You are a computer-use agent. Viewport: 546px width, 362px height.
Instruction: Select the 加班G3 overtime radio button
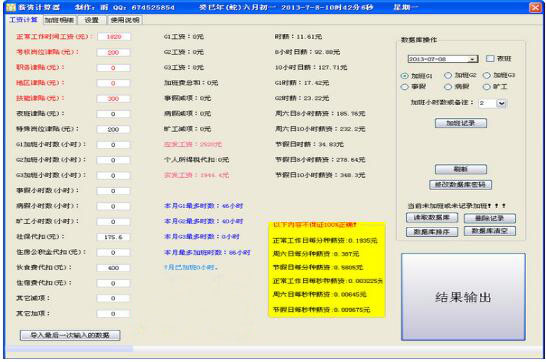coord(487,75)
